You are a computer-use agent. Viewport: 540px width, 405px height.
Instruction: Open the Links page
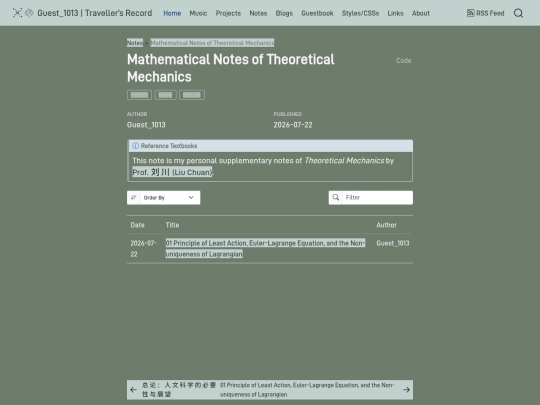coord(395,13)
